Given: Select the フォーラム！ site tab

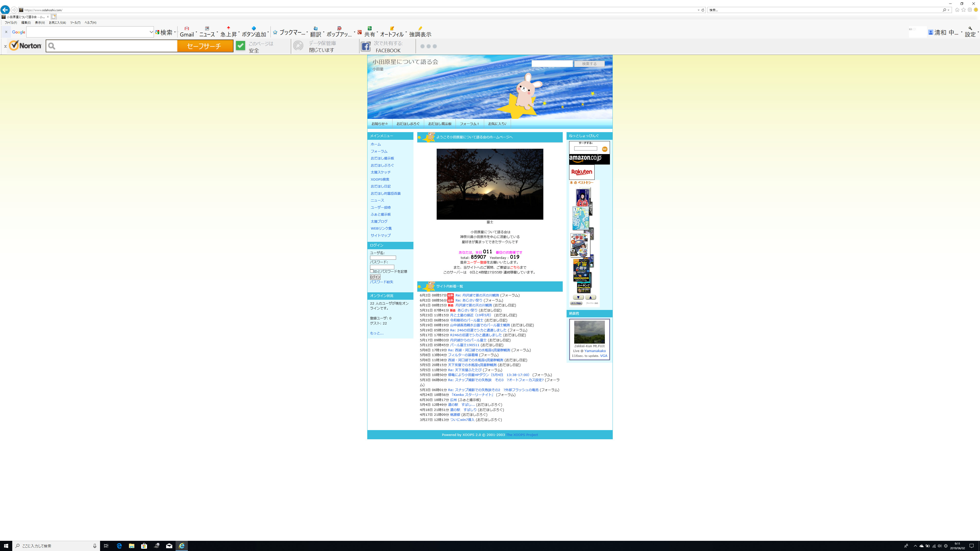Looking at the screenshot, I should point(470,123).
